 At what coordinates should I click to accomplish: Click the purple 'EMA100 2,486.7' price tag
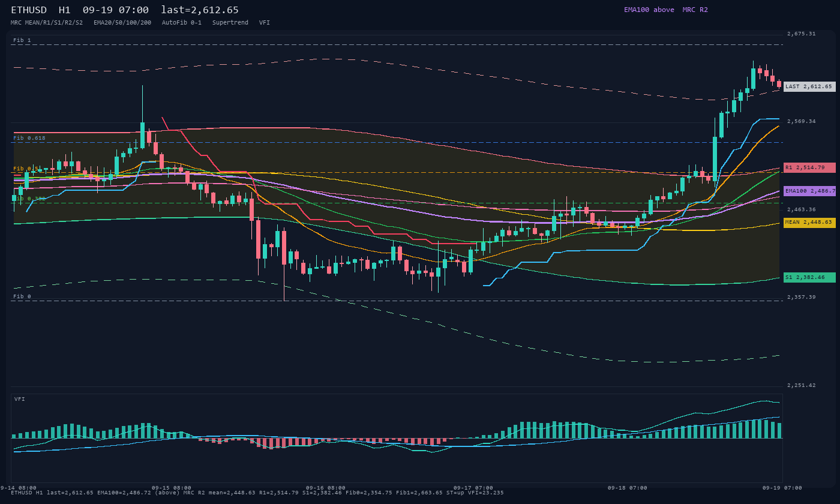[809, 191]
